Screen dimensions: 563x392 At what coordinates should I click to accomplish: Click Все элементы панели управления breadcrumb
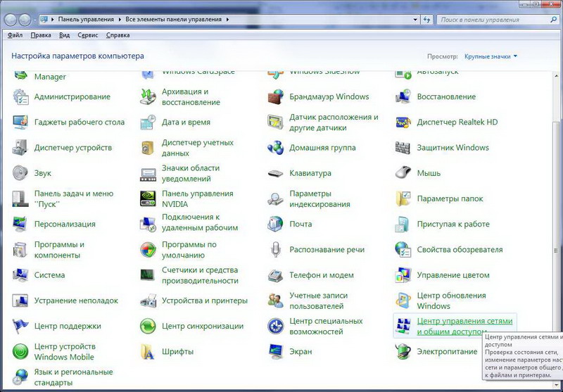click(x=173, y=20)
